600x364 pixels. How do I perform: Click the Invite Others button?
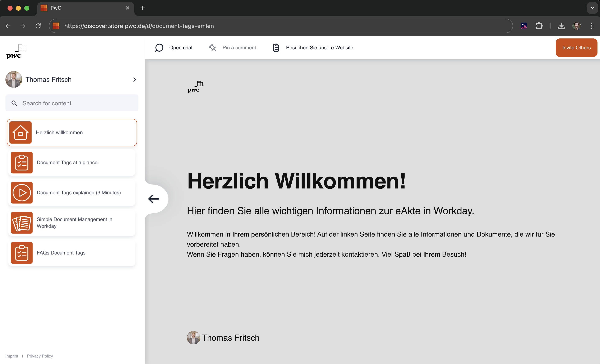coord(576,48)
